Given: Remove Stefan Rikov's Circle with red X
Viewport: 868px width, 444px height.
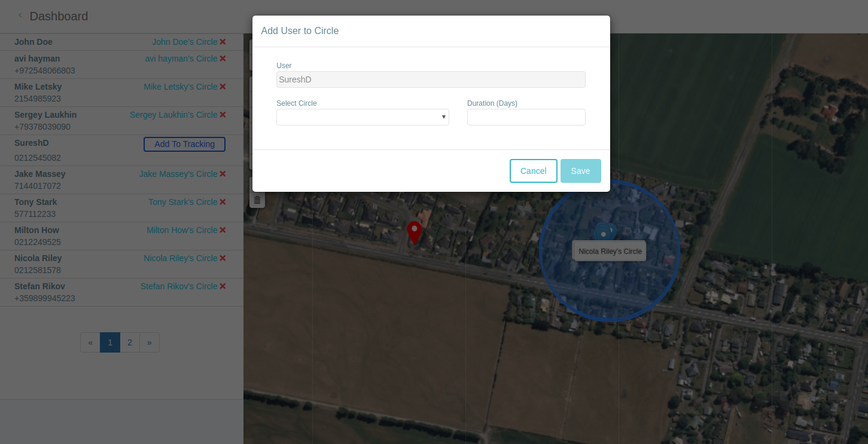Looking at the screenshot, I should point(223,286).
